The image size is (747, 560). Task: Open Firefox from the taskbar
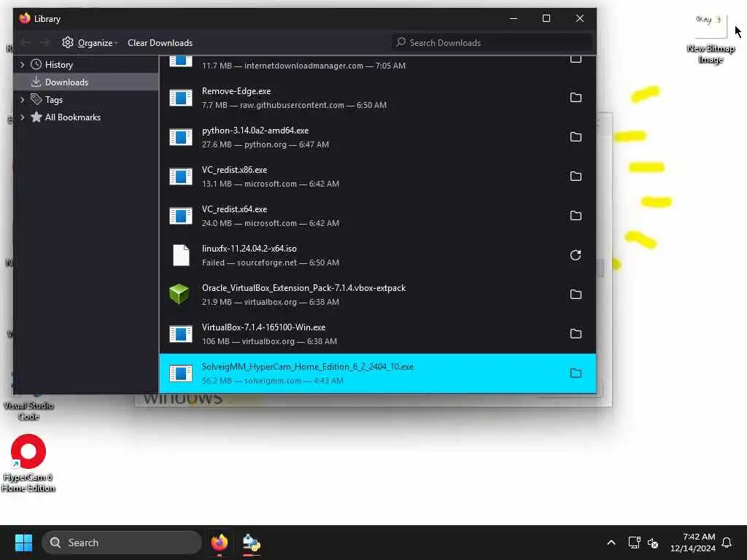point(219,542)
